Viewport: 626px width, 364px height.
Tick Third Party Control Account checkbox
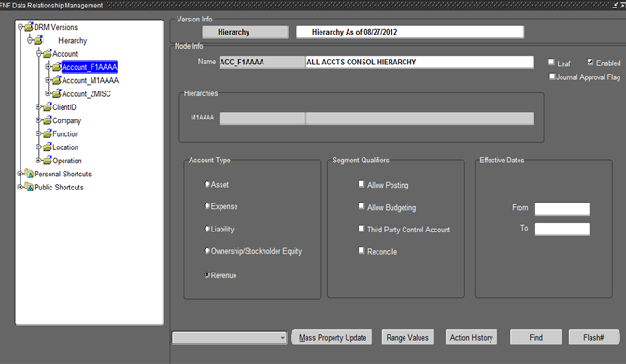tap(362, 229)
